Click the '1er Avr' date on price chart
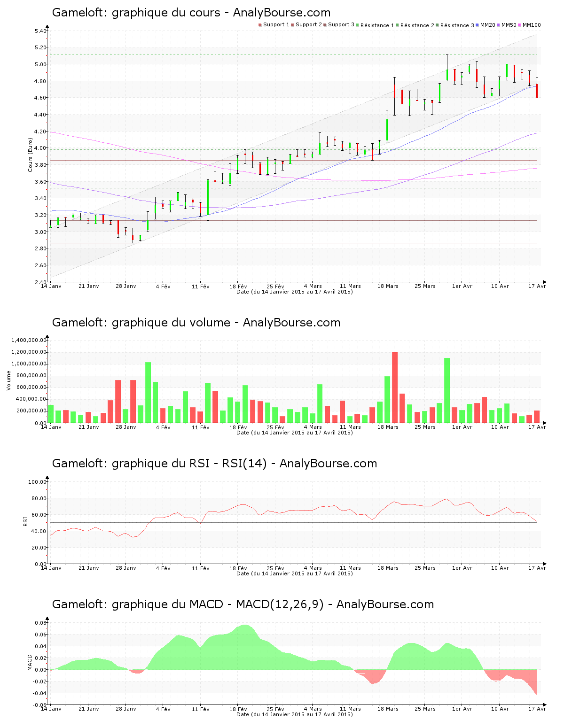 coord(462,286)
